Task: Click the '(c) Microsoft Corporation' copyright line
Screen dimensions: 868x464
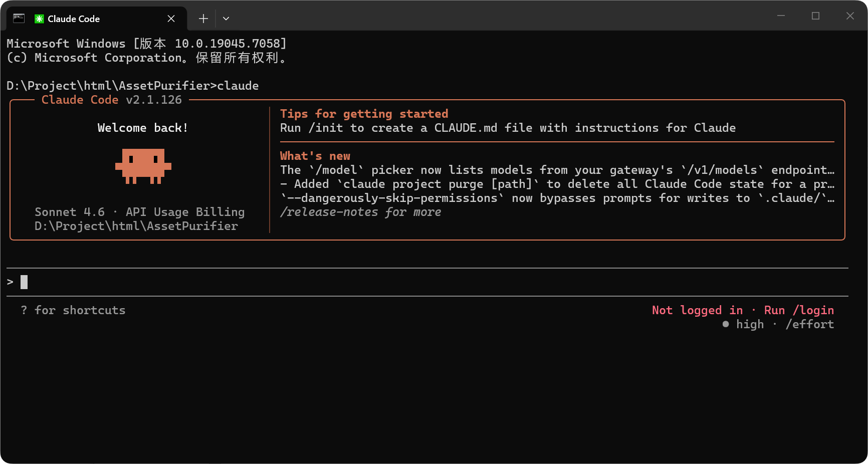Action: (147, 58)
